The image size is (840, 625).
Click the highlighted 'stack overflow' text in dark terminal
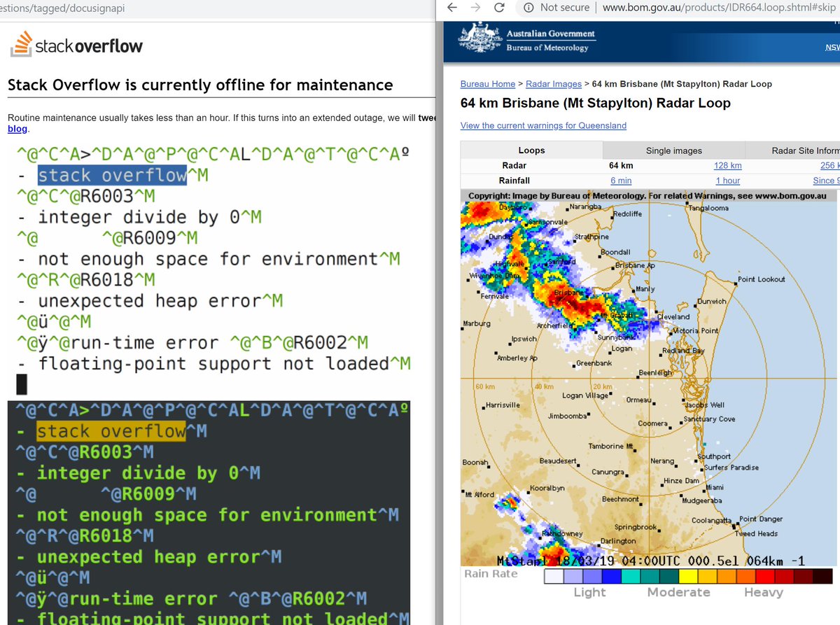pyautogui.click(x=111, y=431)
